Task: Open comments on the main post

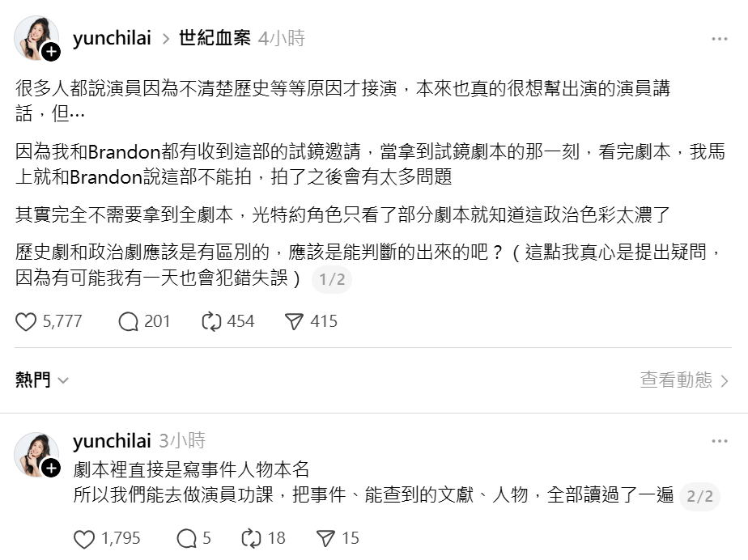Action: [129, 321]
